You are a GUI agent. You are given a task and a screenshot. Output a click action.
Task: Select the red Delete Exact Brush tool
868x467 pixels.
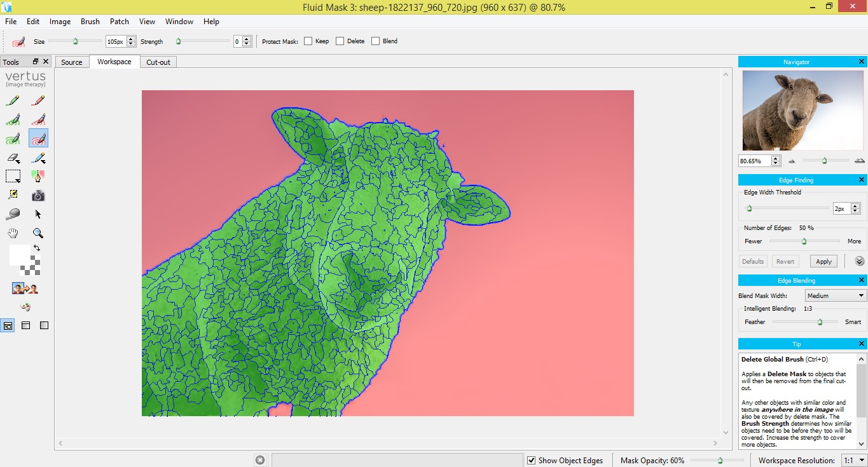pyautogui.click(x=38, y=100)
